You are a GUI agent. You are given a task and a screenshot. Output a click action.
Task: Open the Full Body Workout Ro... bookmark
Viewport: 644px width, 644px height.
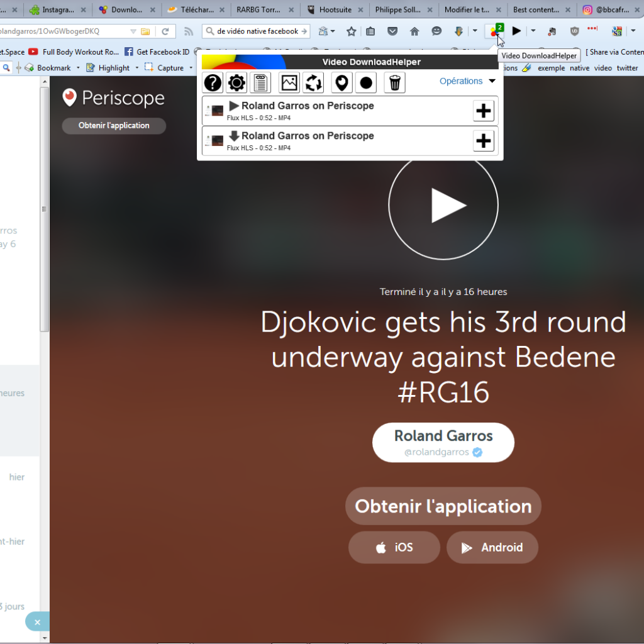coord(74,52)
